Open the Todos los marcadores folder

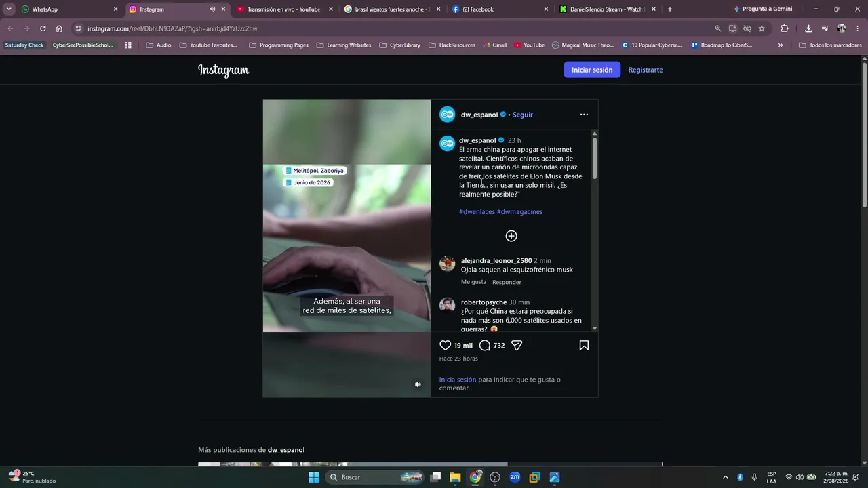tap(830, 45)
